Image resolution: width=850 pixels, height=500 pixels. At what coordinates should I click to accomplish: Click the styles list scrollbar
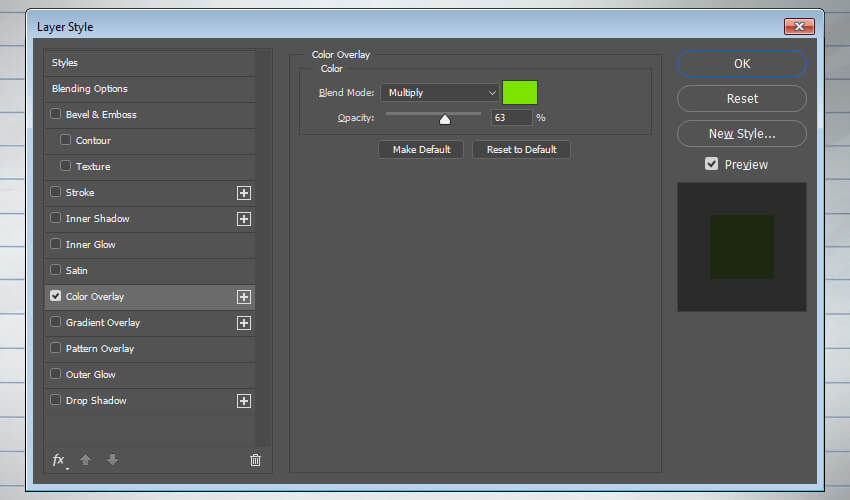(x=263, y=248)
